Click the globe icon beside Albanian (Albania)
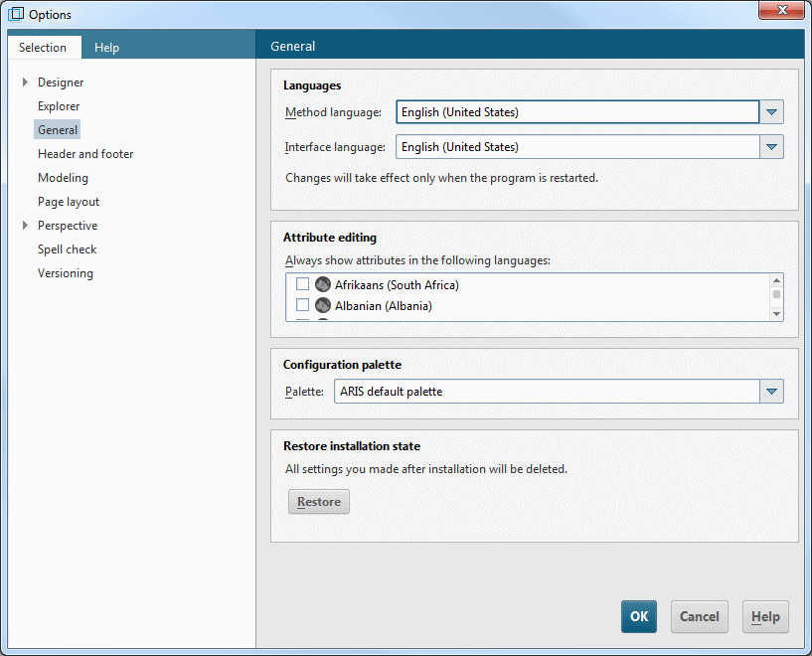The width and height of the screenshot is (812, 656). pos(323,305)
